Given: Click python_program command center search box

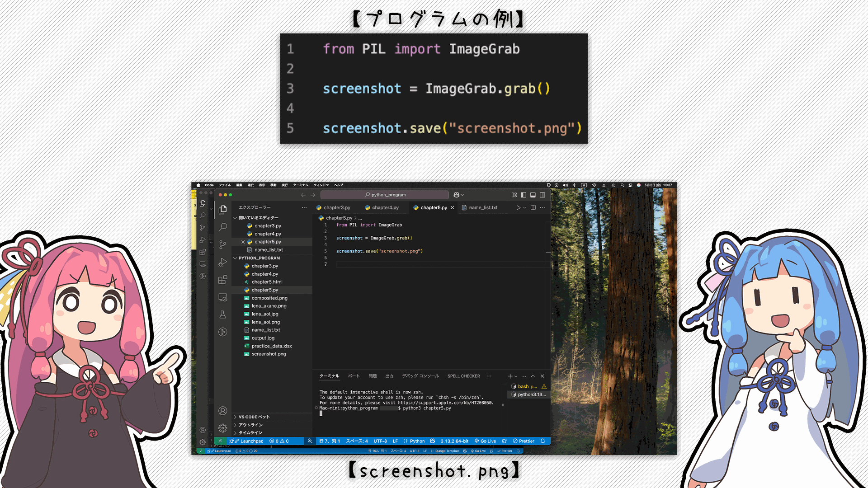Looking at the screenshot, I should point(385,195).
